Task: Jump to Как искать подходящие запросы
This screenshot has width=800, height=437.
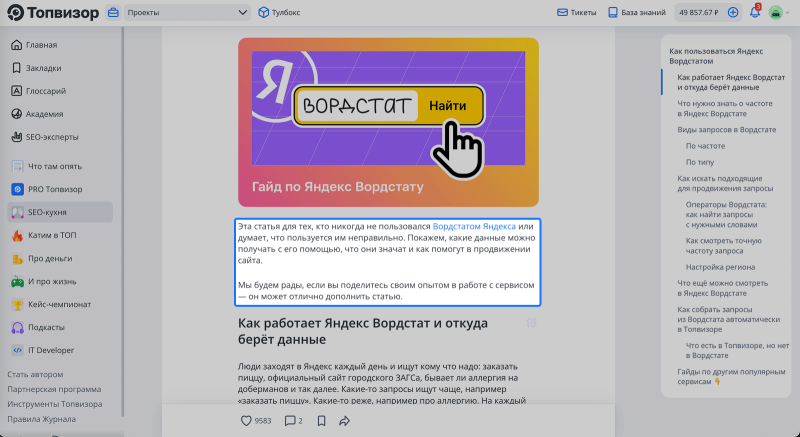Action: pos(725,184)
